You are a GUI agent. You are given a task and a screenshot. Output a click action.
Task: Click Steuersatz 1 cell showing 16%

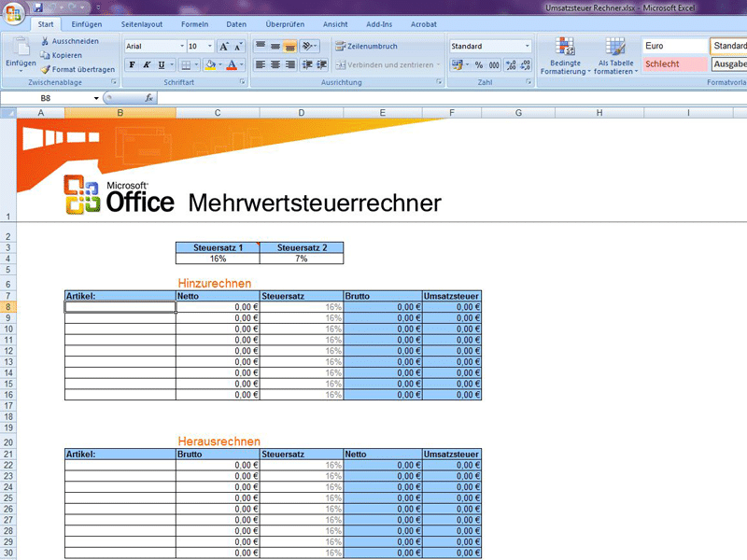(x=218, y=259)
